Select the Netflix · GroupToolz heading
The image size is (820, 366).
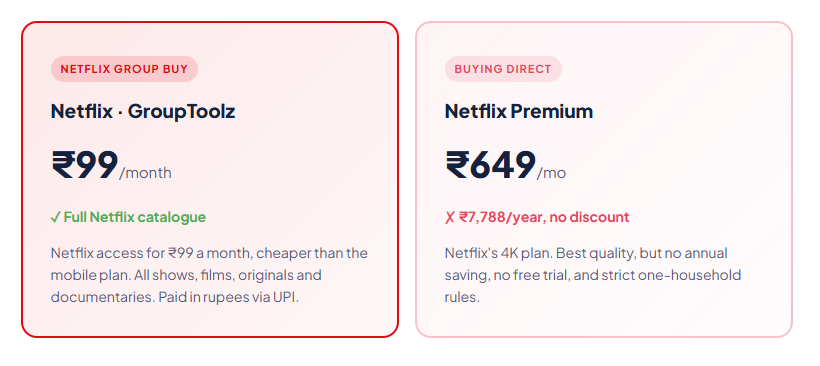pyautogui.click(x=143, y=111)
